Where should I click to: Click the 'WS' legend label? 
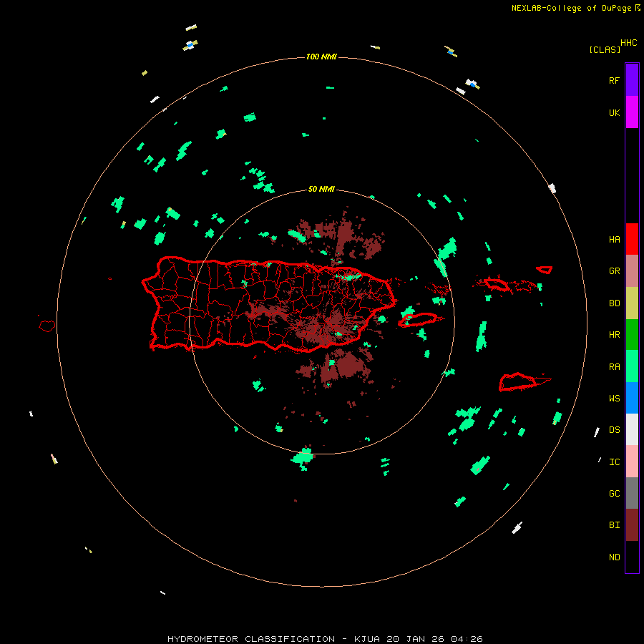click(614, 399)
